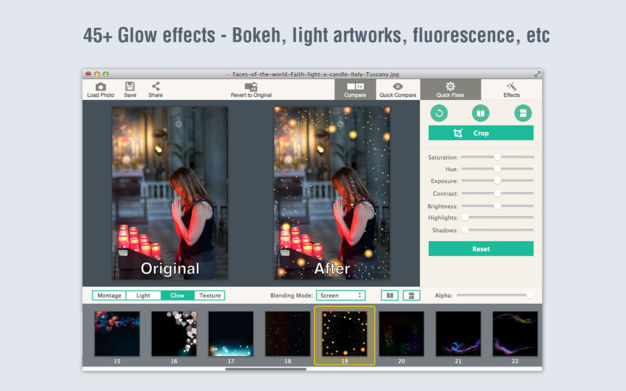This screenshot has width=626, height=391.
Task: Save the photo using the Save icon
Action: coord(130,86)
